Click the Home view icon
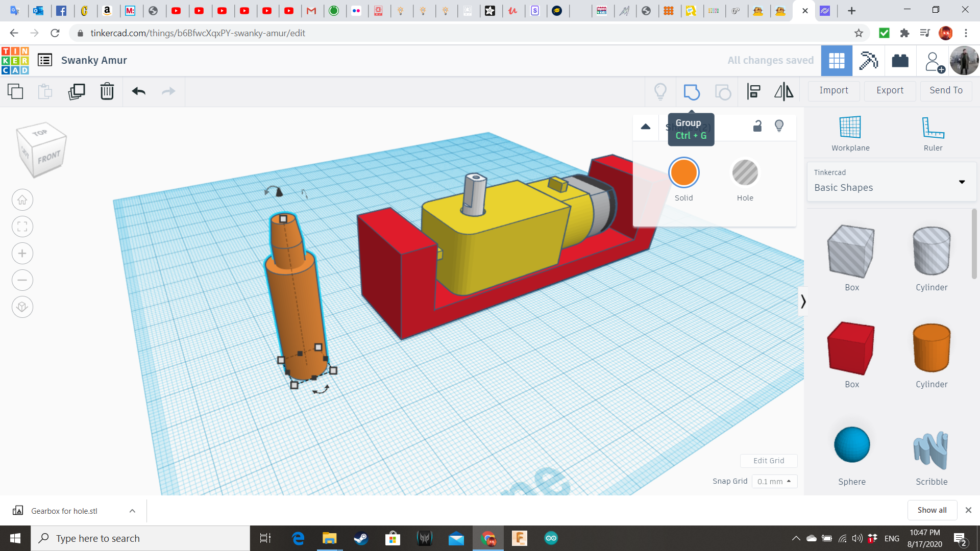This screenshot has width=980, height=551. coord(22,200)
